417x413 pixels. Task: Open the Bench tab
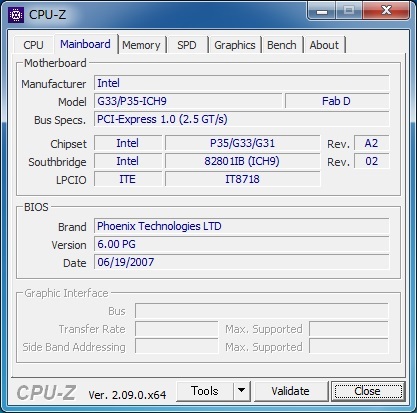click(x=282, y=45)
